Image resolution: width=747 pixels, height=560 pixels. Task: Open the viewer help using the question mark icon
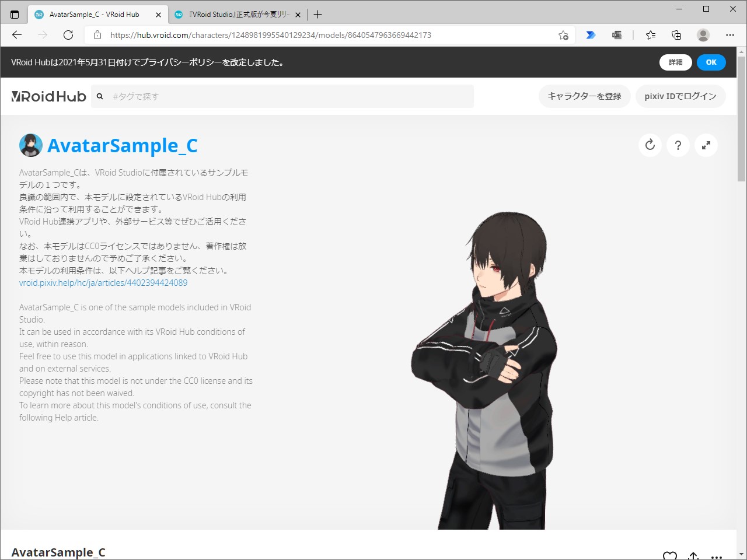tap(678, 145)
